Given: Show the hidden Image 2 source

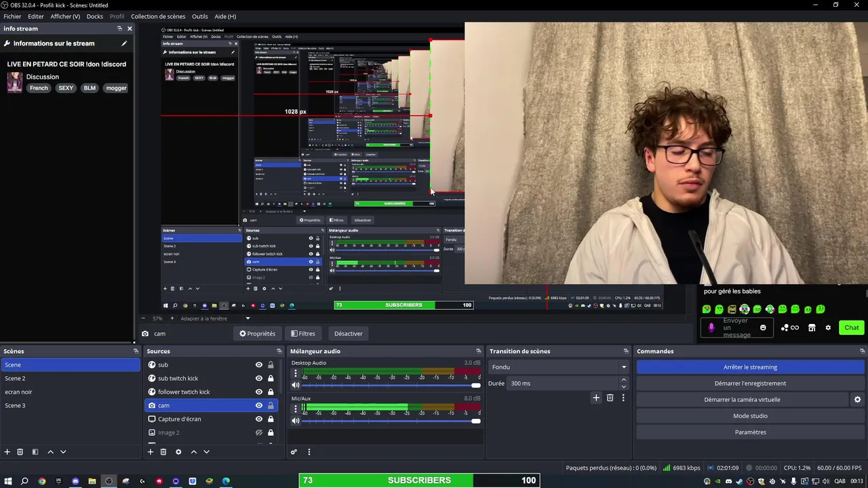Looking at the screenshot, I should click(258, 432).
